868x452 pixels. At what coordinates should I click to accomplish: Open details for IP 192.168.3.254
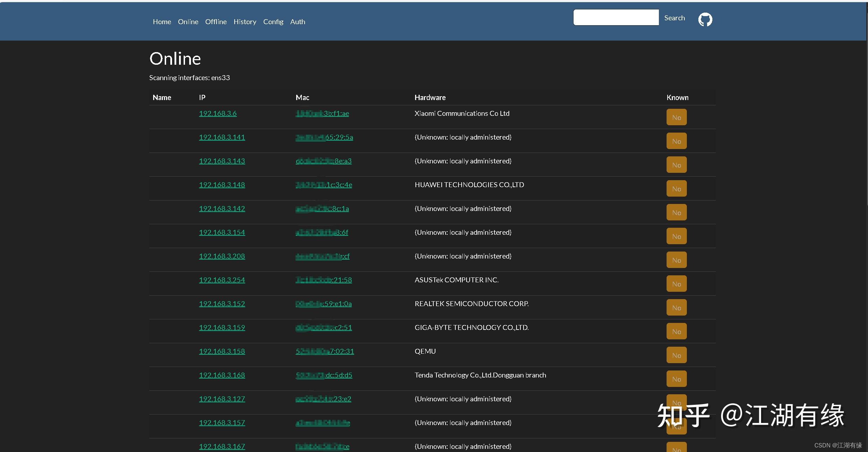(222, 280)
